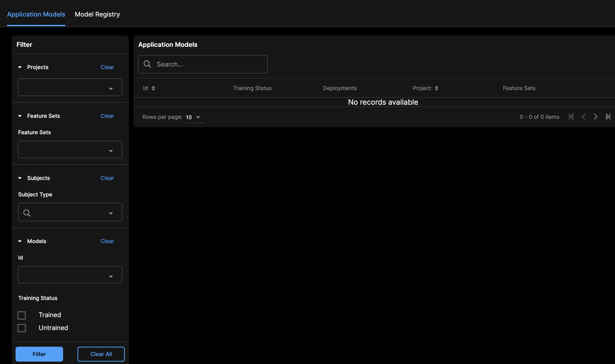Click the last page pagination icon
This screenshot has width=615, height=364.
[x=608, y=116]
